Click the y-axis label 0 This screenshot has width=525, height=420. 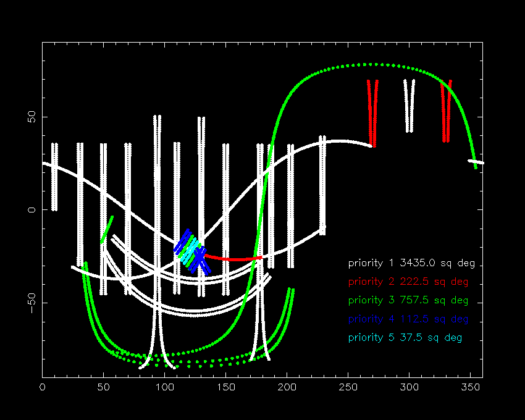click(31, 209)
